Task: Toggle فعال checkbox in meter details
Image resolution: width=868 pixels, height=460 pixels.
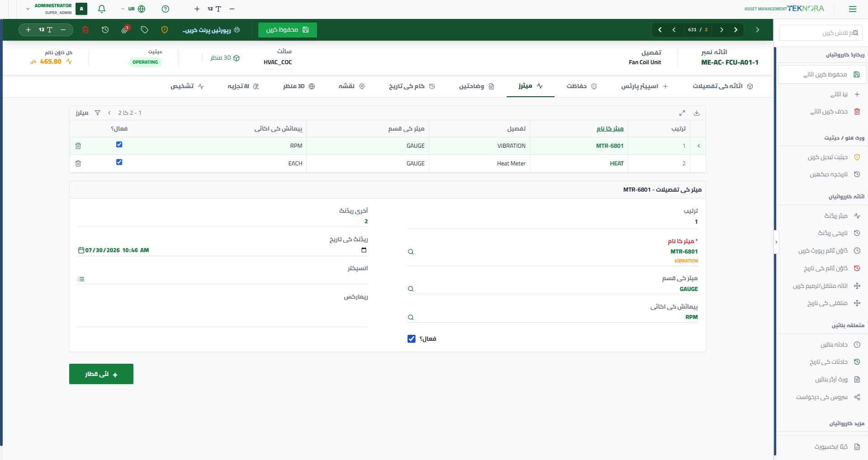Action: click(411, 339)
